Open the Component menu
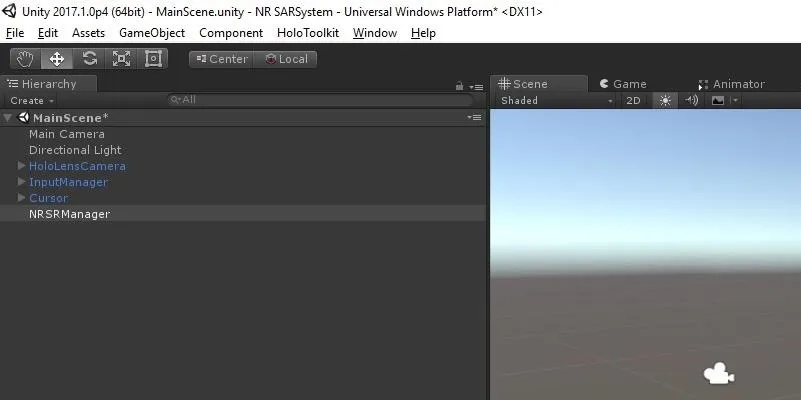This screenshot has height=400, width=801. point(231,33)
